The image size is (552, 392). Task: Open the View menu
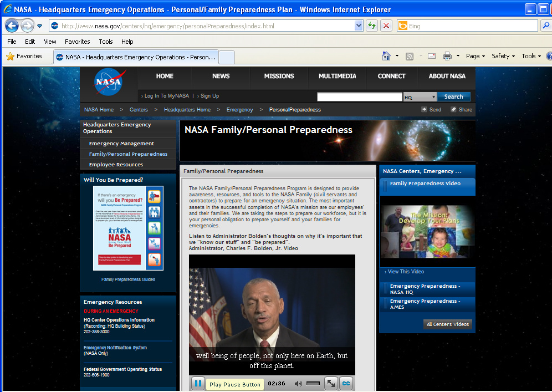pos(50,42)
